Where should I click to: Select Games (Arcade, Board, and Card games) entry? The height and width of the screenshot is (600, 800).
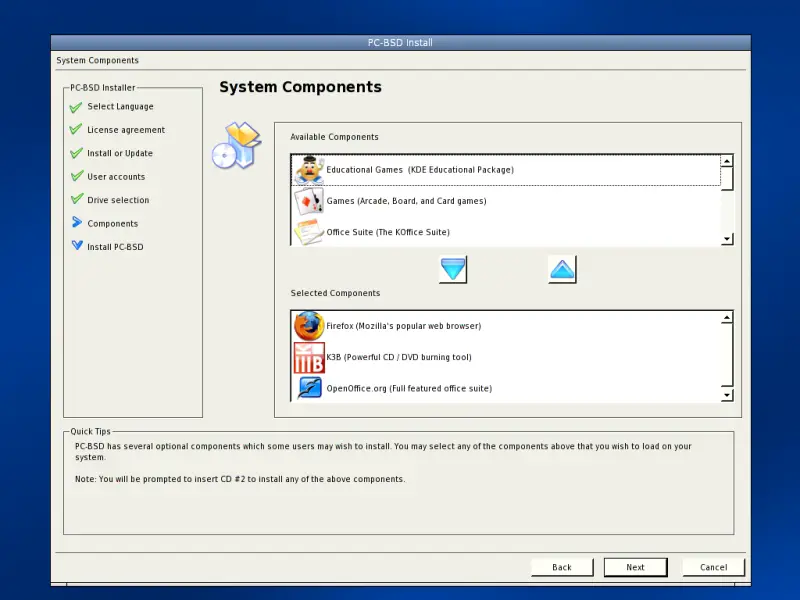pos(406,201)
